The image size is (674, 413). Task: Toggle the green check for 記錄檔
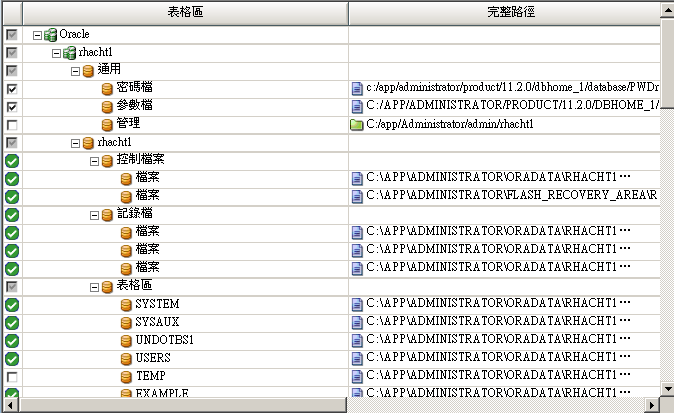pos(12,215)
